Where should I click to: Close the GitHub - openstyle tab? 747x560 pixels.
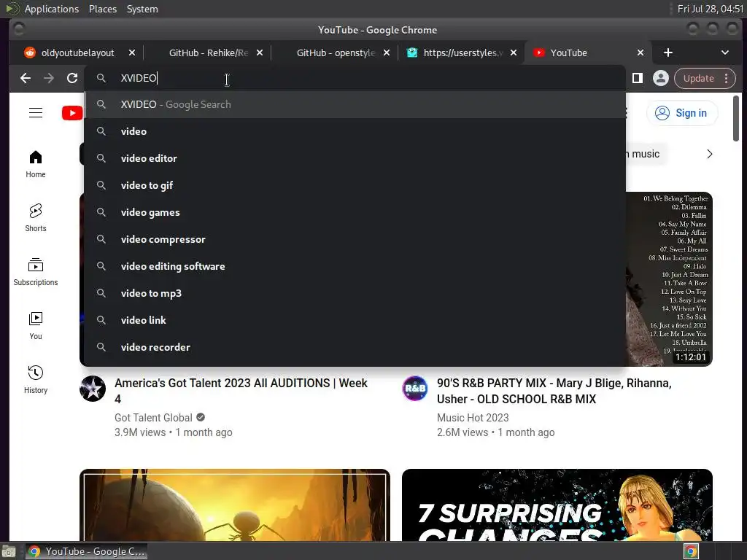[387, 52]
